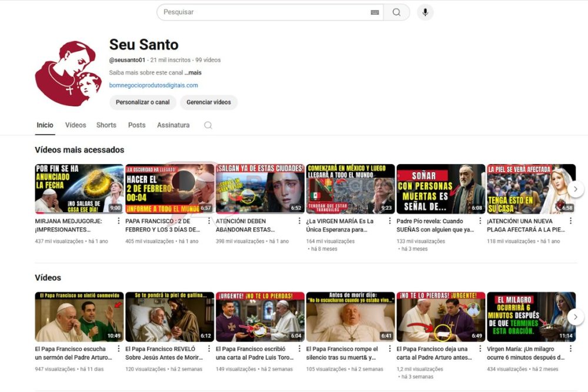
Task: Open options menu for Padre Pío revela video
Action: coord(480,221)
